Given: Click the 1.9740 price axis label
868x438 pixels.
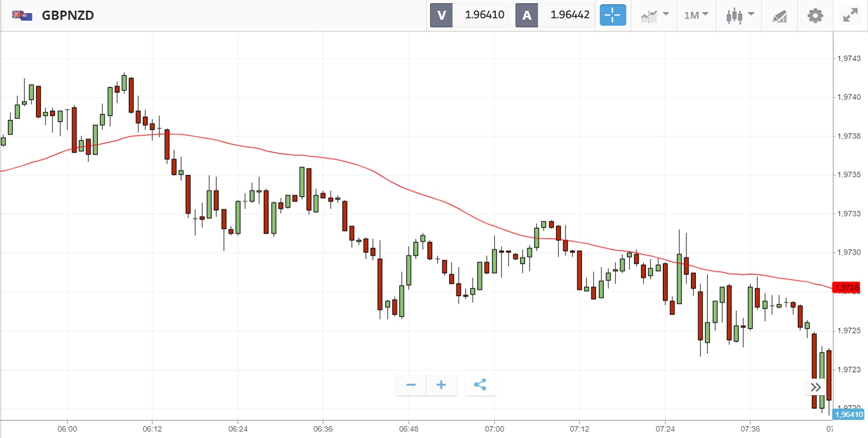Looking at the screenshot, I should [849, 97].
